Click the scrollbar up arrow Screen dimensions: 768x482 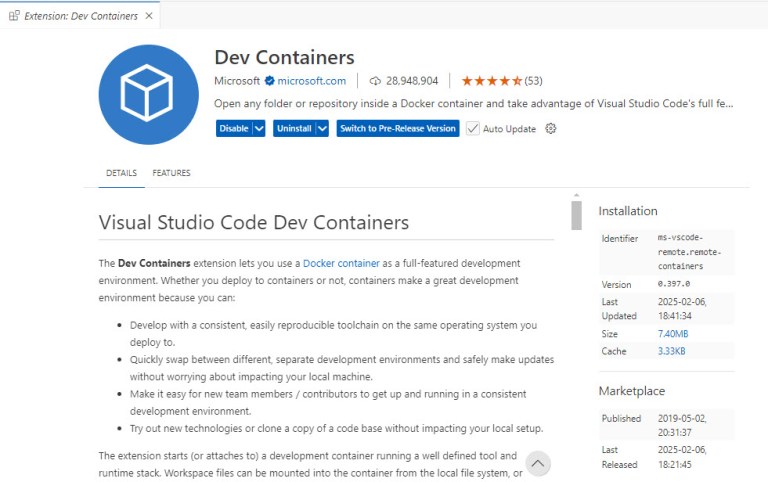coord(576,195)
